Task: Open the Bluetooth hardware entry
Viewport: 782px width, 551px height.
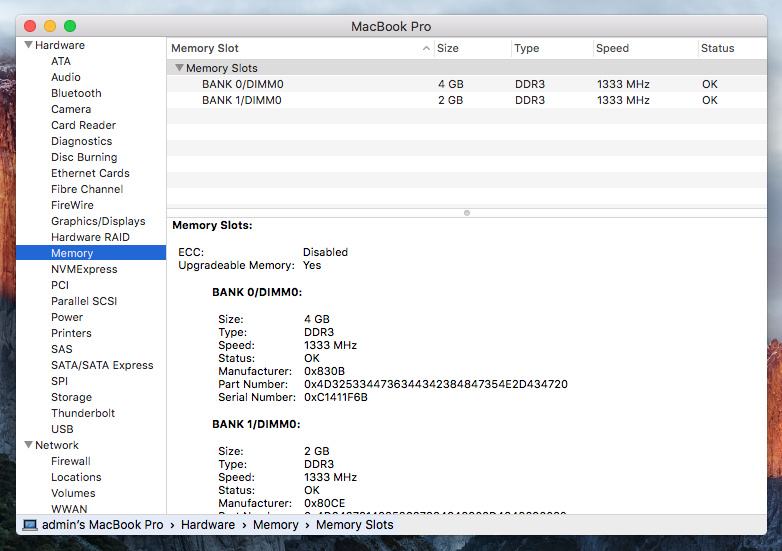Action: (76, 93)
